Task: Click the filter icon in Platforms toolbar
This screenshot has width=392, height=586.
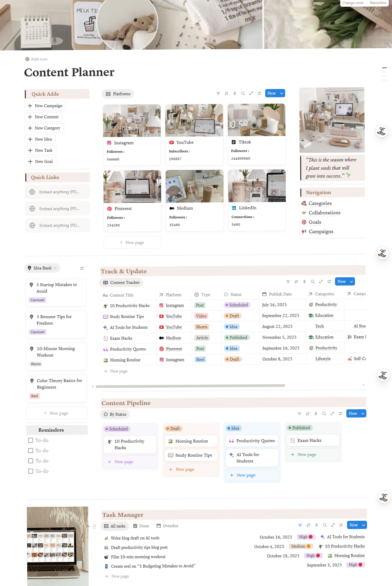Action: click(218, 93)
